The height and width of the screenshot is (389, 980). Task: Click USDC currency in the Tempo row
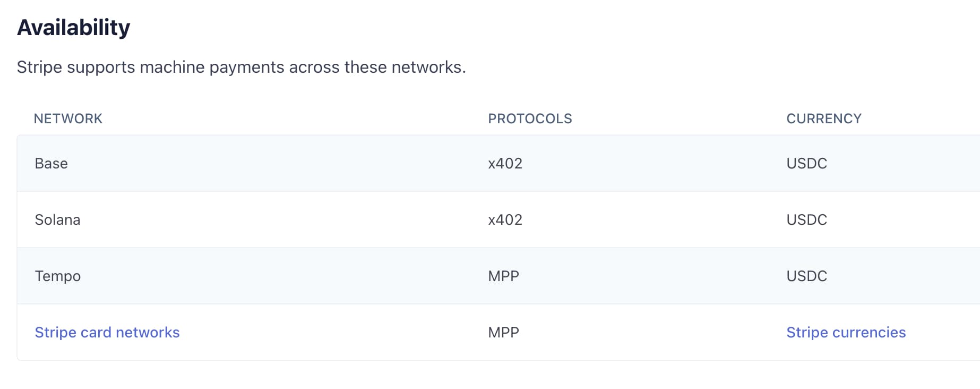coord(806,276)
